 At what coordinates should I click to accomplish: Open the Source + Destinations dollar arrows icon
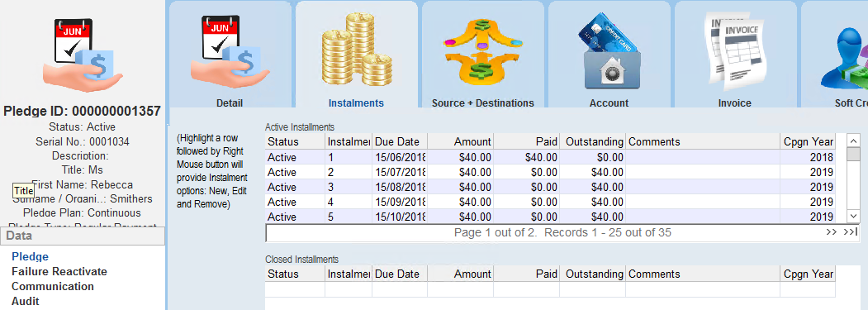[482, 51]
